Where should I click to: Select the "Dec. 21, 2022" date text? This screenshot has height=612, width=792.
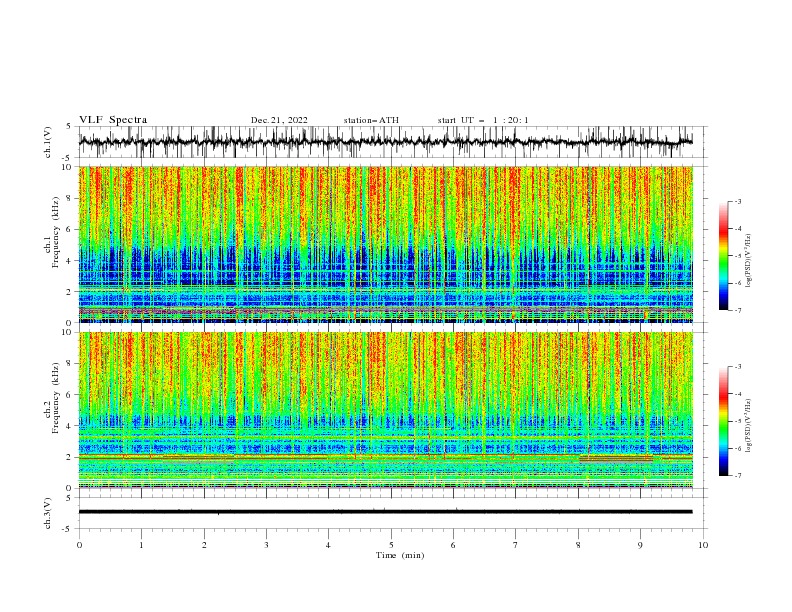(279, 120)
